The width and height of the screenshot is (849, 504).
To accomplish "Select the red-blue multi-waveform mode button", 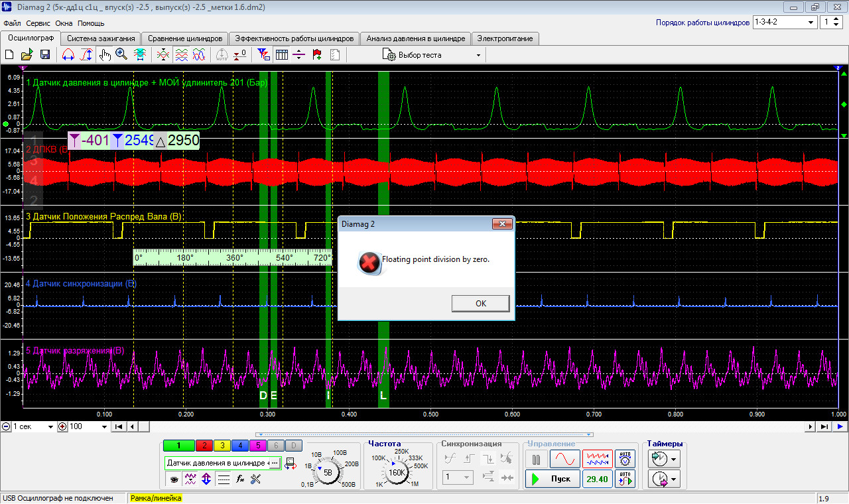I will pos(597,459).
